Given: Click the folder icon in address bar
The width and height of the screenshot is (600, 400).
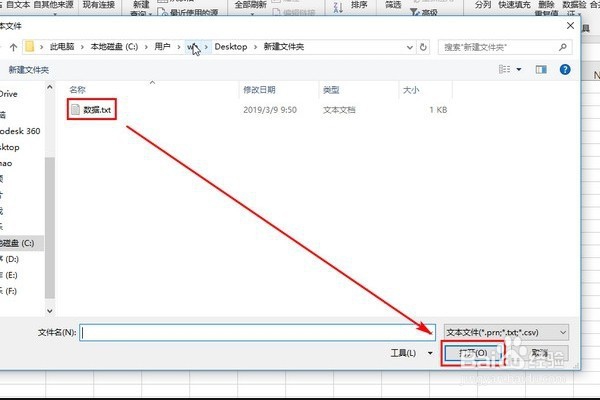Looking at the screenshot, I should coord(29,47).
